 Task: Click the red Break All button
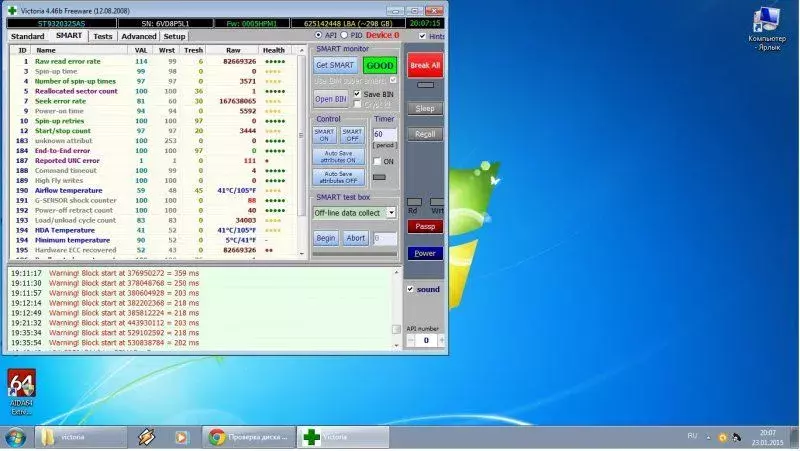[425, 65]
